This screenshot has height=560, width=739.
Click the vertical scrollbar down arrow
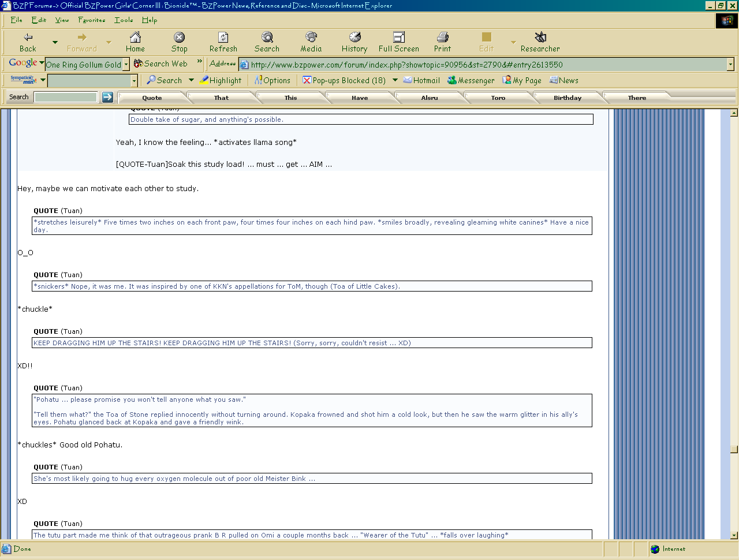[734, 535]
